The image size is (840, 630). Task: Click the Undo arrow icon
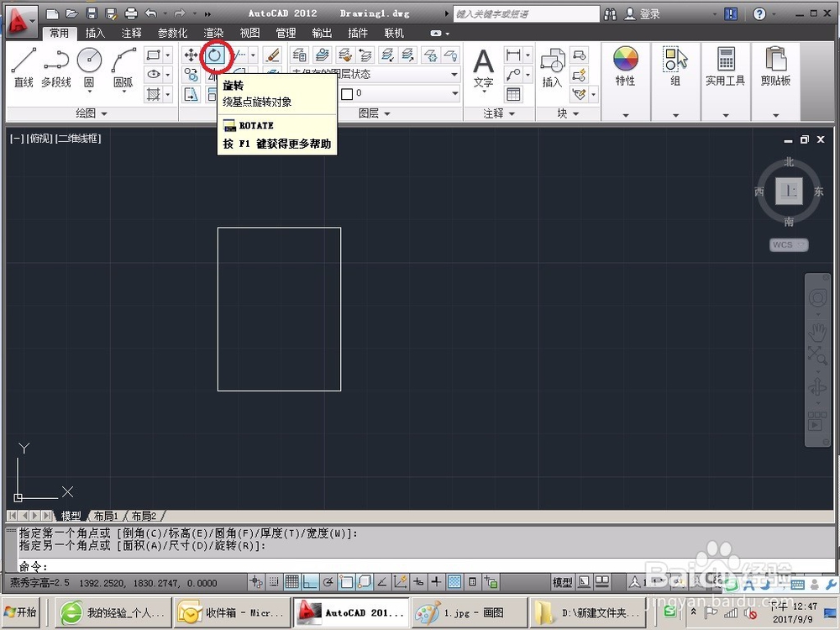(151, 14)
